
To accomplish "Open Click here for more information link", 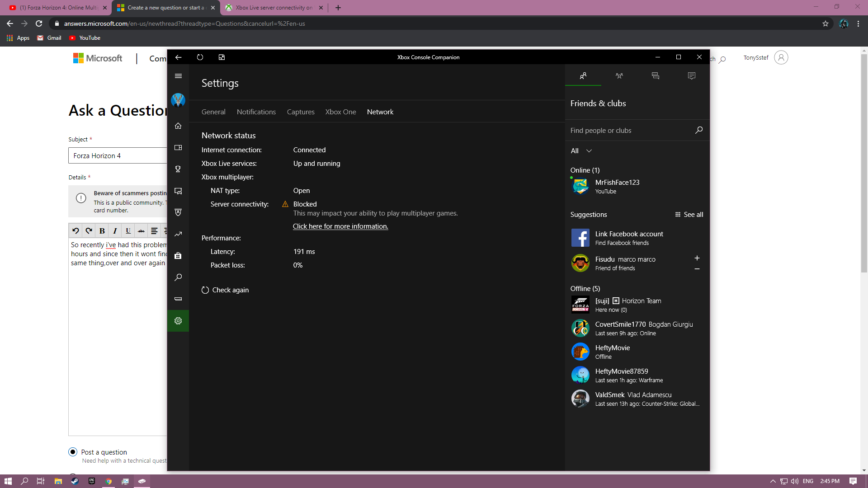I will (x=340, y=226).
